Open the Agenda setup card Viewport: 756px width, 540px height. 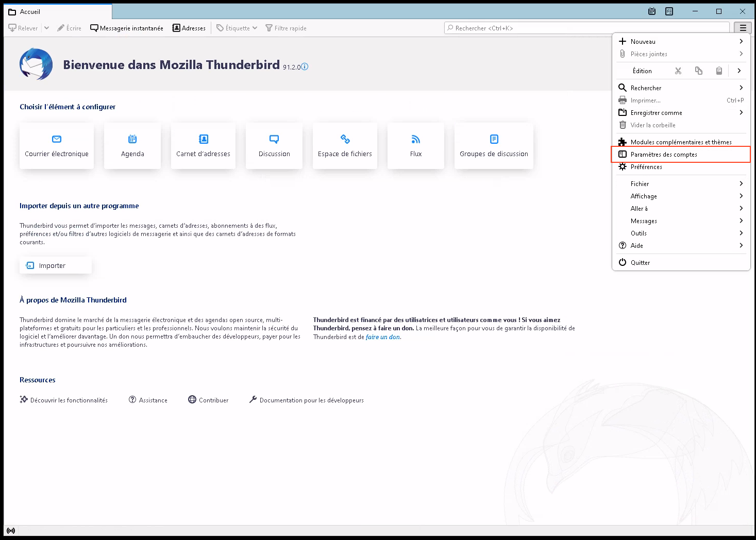132,146
